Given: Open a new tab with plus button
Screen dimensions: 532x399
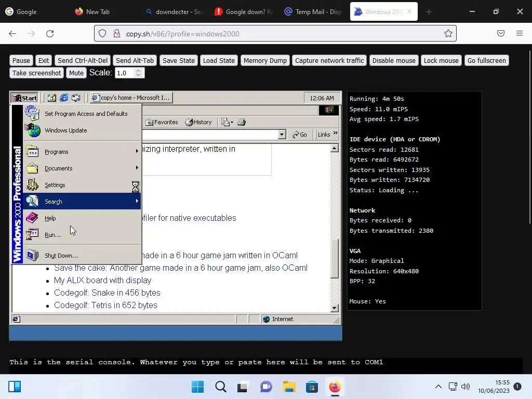Looking at the screenshot, I should click(x=429, y=12).
